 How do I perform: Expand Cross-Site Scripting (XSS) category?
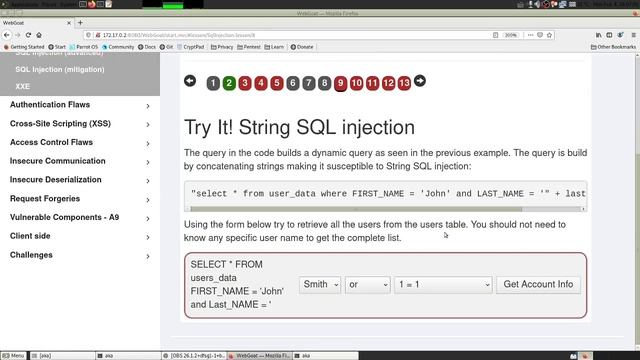click(x=80, y=124)
